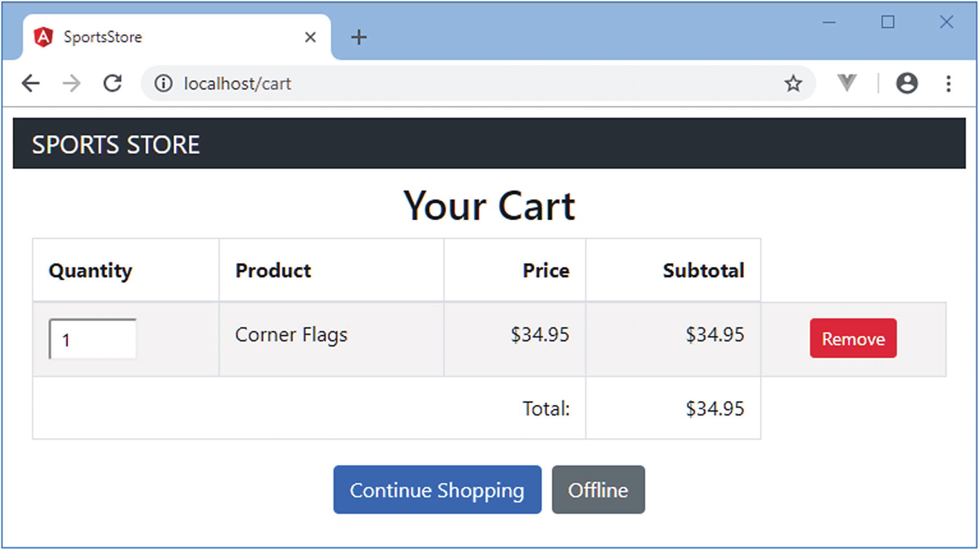Close the SportsStore tab
Image resolution: width=980 pixels, height=551 pixels.
tap(310, 38)
